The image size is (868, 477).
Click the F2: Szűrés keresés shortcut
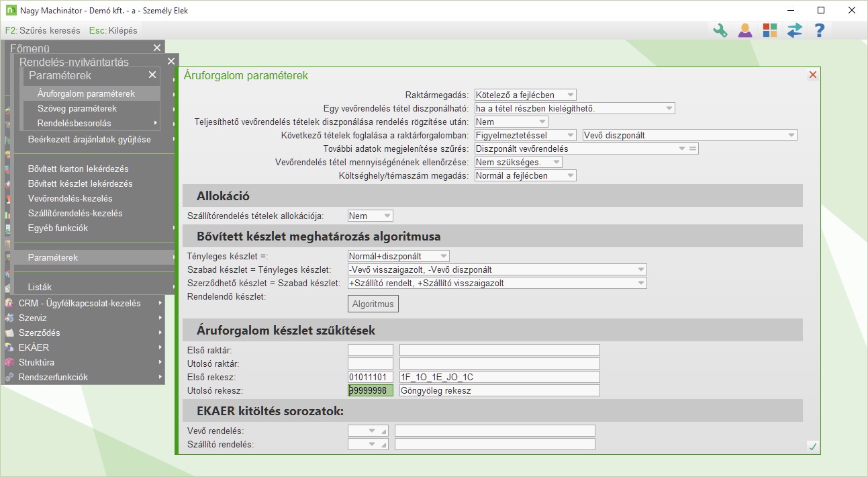point(42,30)
